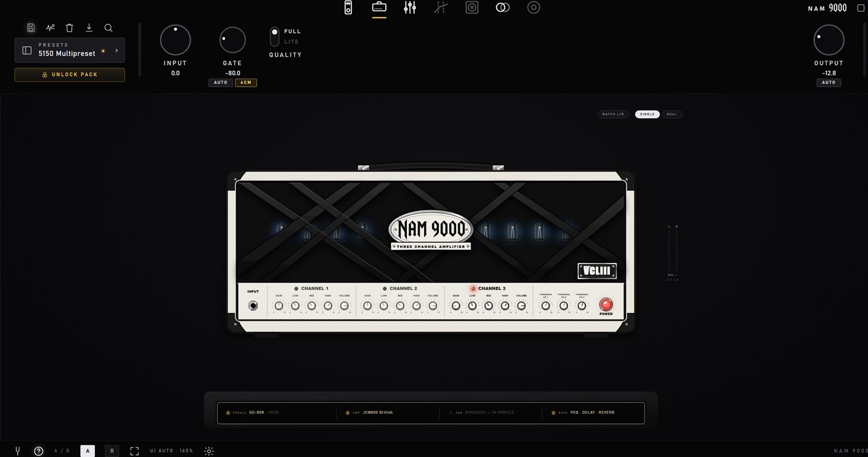This screenshot has height=457, width=868.
Task: Click Channel 2 MID knob
Action: click(400, 306)
